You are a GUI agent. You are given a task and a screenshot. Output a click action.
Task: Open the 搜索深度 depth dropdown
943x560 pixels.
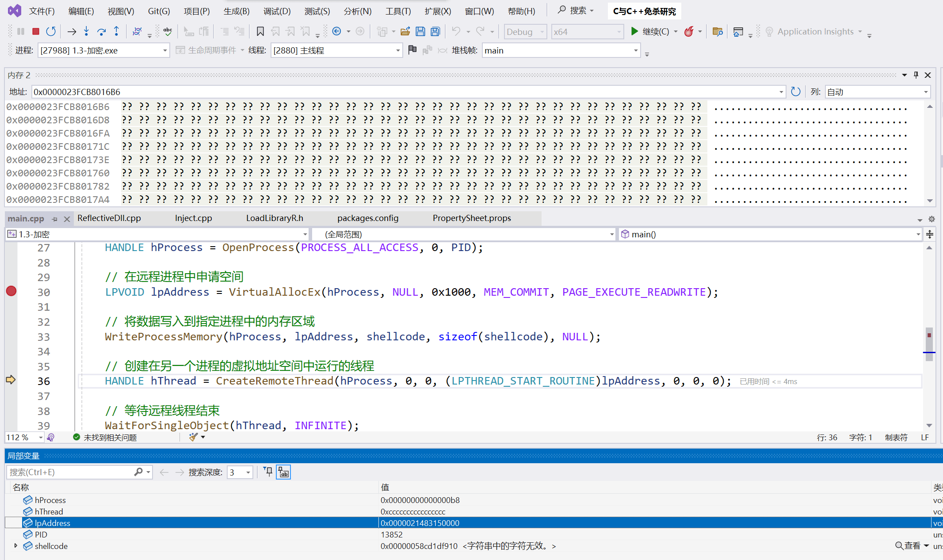click(248, 472)
